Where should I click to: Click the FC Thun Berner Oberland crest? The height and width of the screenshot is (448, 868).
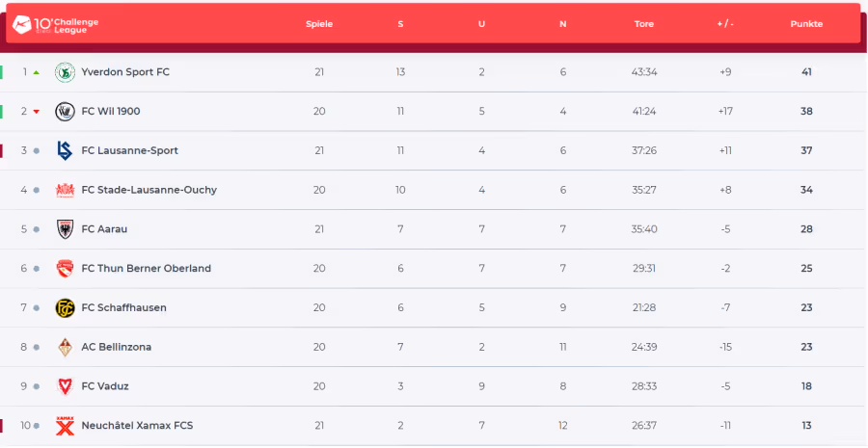(65, 268)
